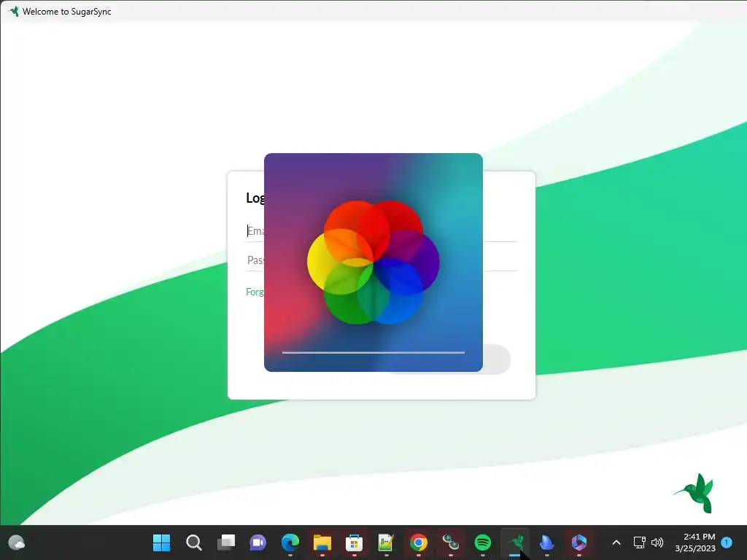747x560 pixels.
Task: Launch the Teams Chat taskbar icon
Action: (x=258, y=542)
